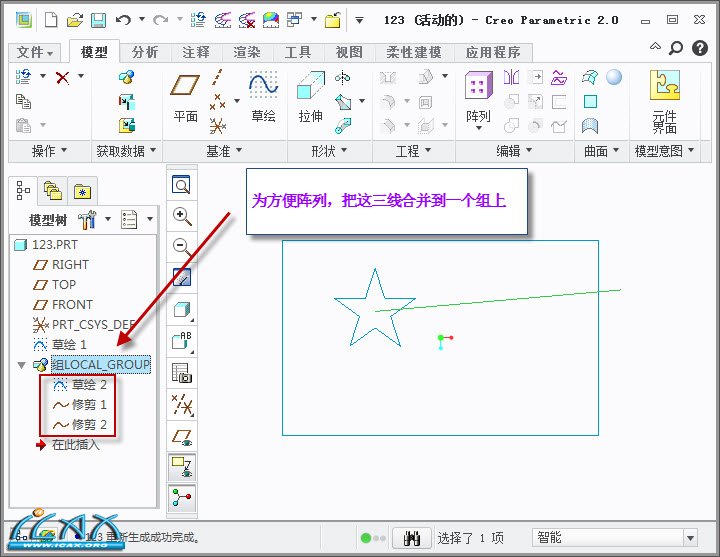Image resolution: width=720 pixels, height=557 pixels.
Task: Click the 元件界面 component interface icon
Action: click(x=664, y=100)
